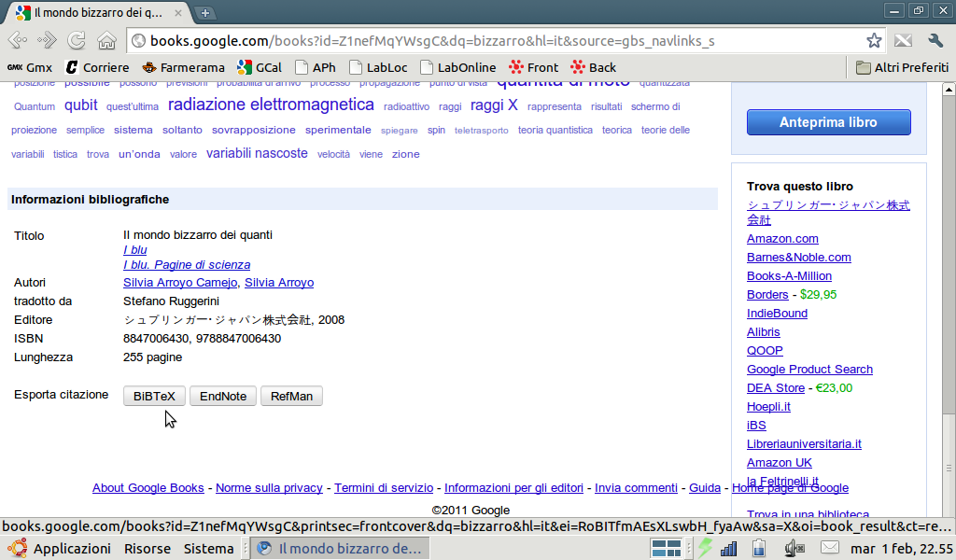
Task: Open author Silvia Arroyo Camejo link
Action: 180,283
